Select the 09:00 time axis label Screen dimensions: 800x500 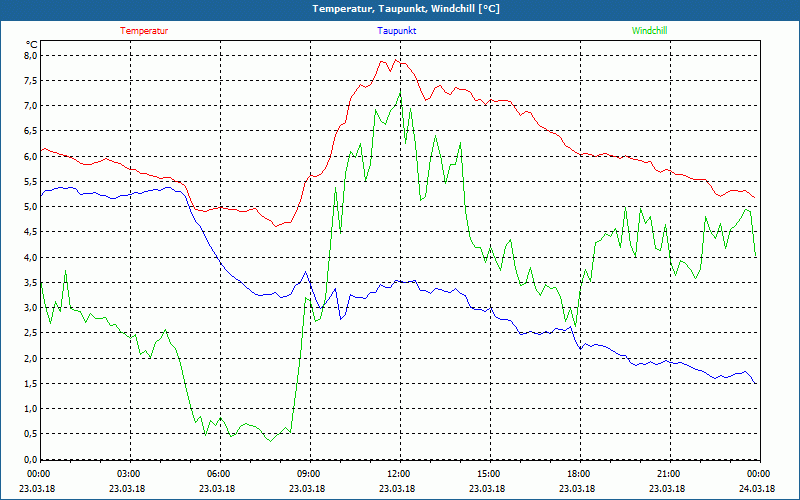pyautogui.click(x=309, y=474)
